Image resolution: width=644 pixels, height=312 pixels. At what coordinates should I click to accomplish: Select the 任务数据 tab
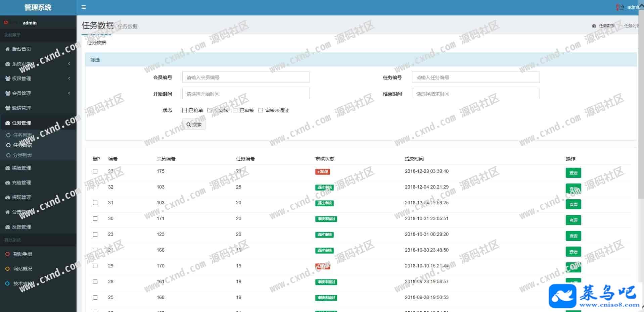(x=96, y=43)
